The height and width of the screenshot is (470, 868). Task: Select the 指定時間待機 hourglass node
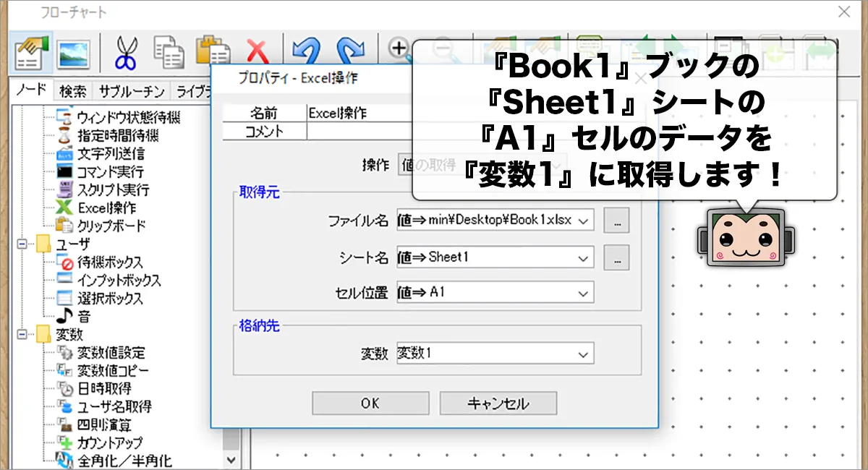click(x=108, y=135)
